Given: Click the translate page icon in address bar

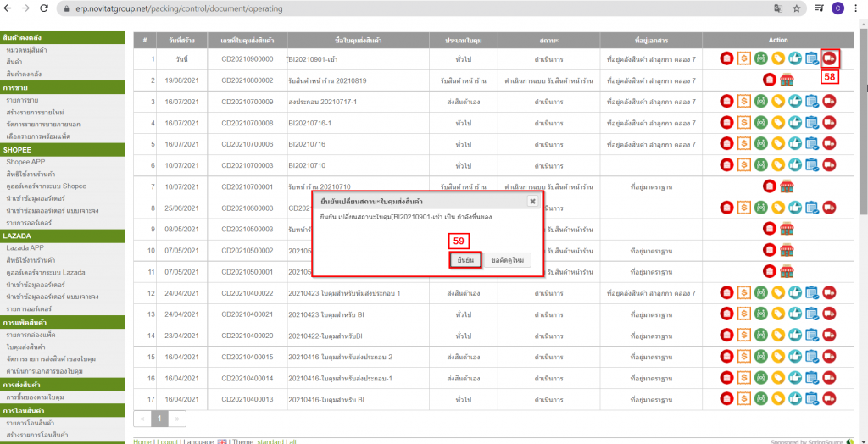Looking at the screenshot, I should (x=776, y=8).
